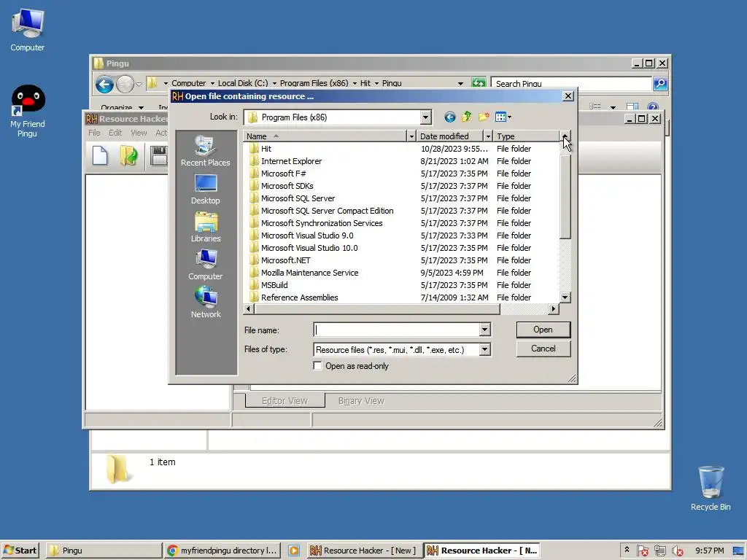The width and height of the screenshot is (747, 560).
Task: Click the Search Pingu input field
Action: (x=571, y=83)
